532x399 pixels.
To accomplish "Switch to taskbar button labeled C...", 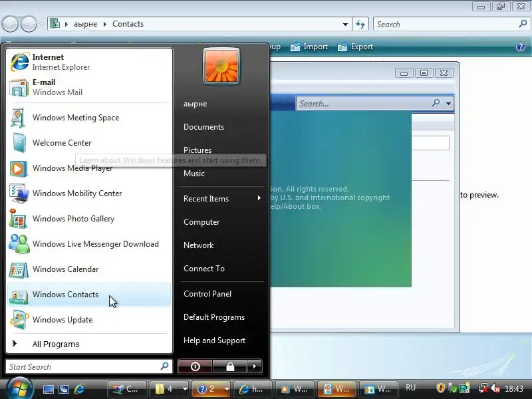I will coord(127,389).
